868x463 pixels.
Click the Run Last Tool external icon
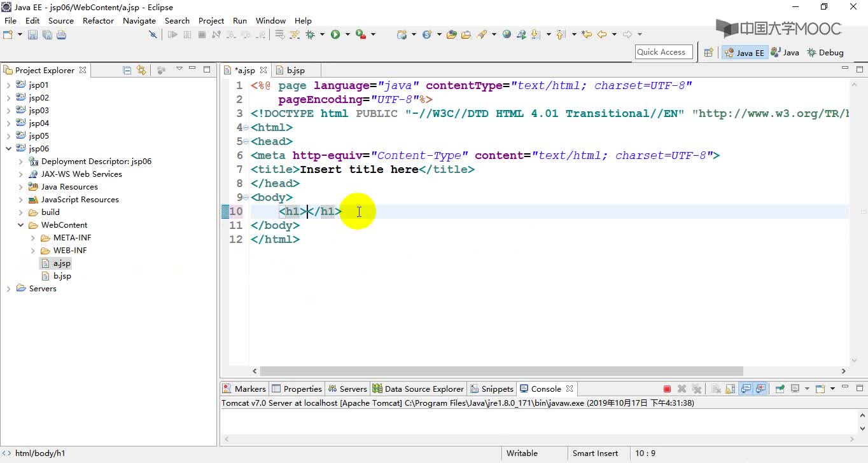point(361,34)
